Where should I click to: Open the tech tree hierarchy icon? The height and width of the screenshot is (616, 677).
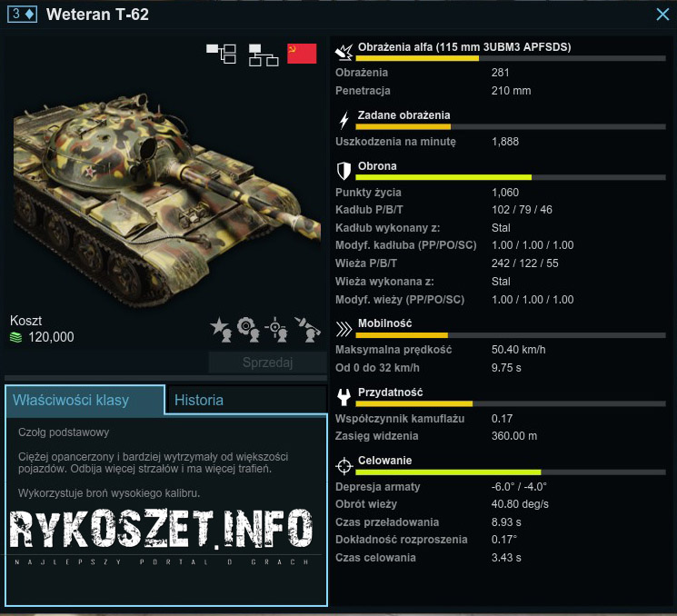tap(264, 54)
